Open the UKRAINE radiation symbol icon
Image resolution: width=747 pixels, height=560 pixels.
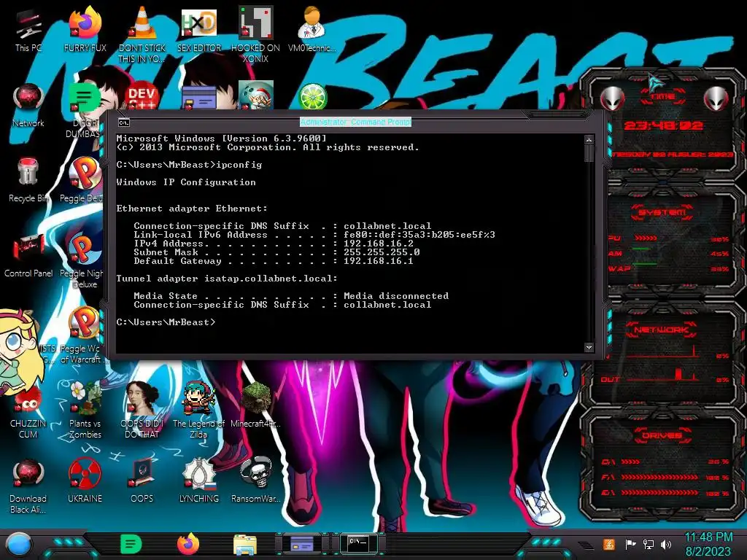(x=85, y=480)
